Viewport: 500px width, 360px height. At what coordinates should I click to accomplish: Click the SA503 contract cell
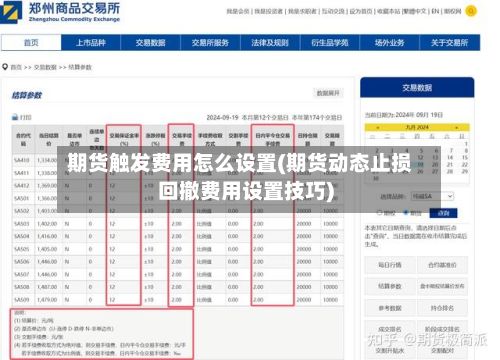[x=22, y=224]
